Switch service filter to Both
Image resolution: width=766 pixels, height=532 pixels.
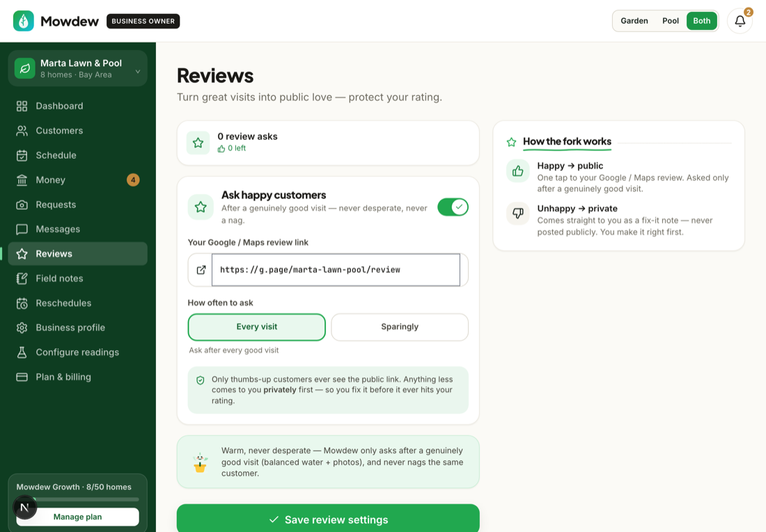[x=701, y=21]
